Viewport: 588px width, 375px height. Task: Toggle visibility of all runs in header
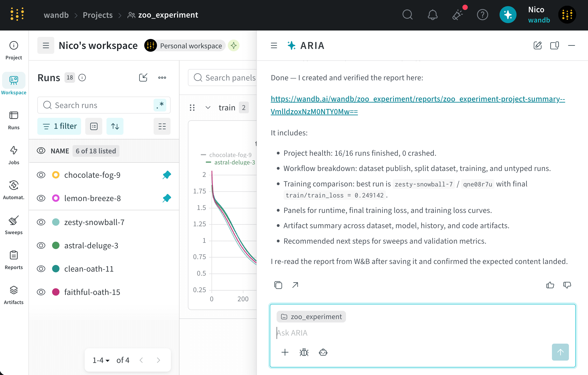point(41,151)
